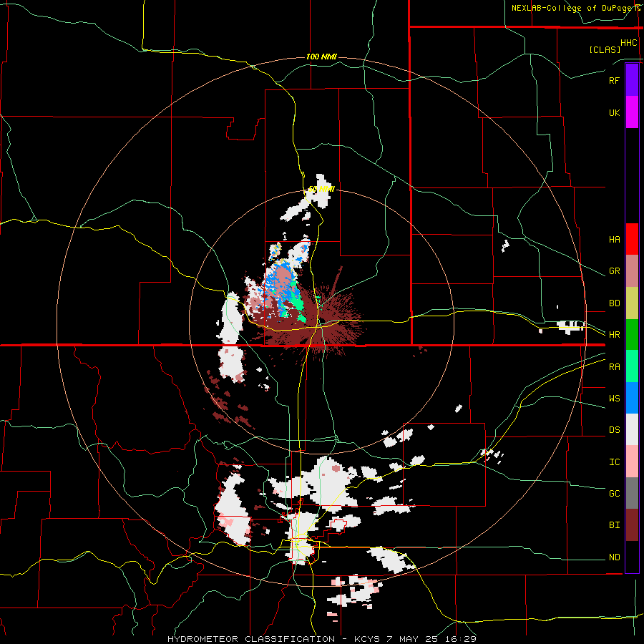Screen dimensions: 644x644
Task: Click the 'IC' legend label
Action: click(614, 462)
